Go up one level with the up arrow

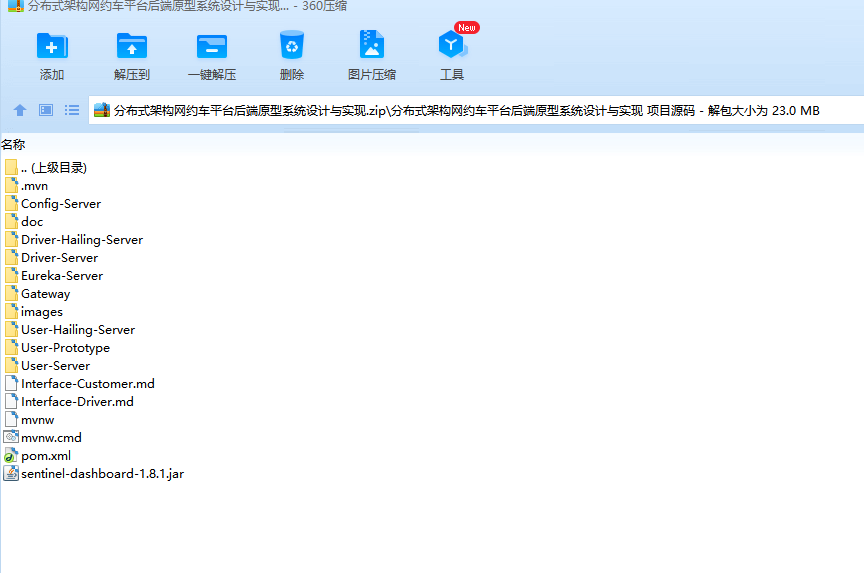tap(20, 110)
